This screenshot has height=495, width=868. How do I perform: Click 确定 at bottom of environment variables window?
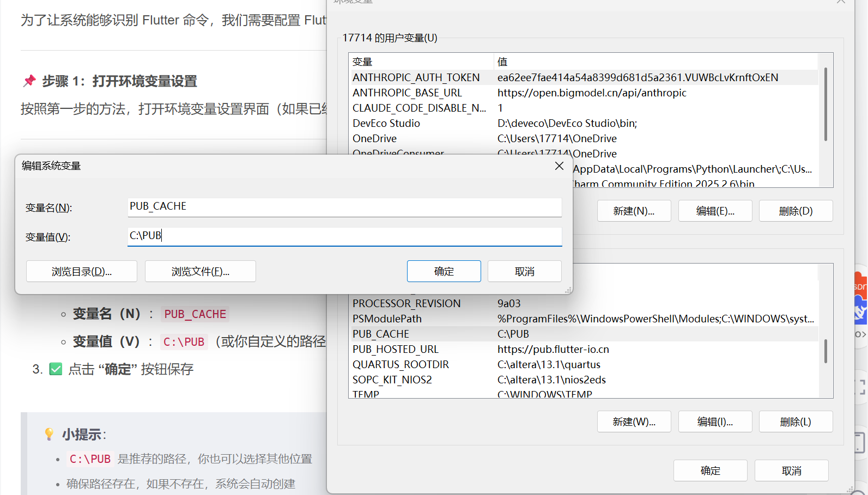tap(711, 470)
